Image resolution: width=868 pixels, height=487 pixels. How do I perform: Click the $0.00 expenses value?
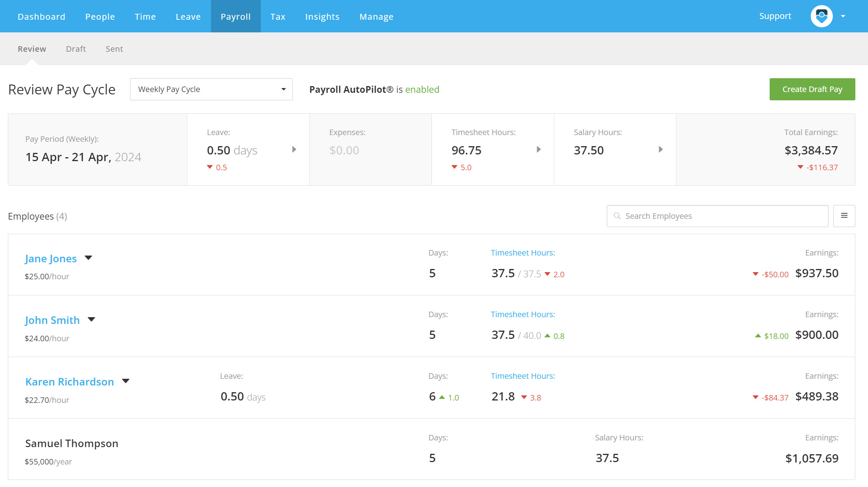(344, 150)
